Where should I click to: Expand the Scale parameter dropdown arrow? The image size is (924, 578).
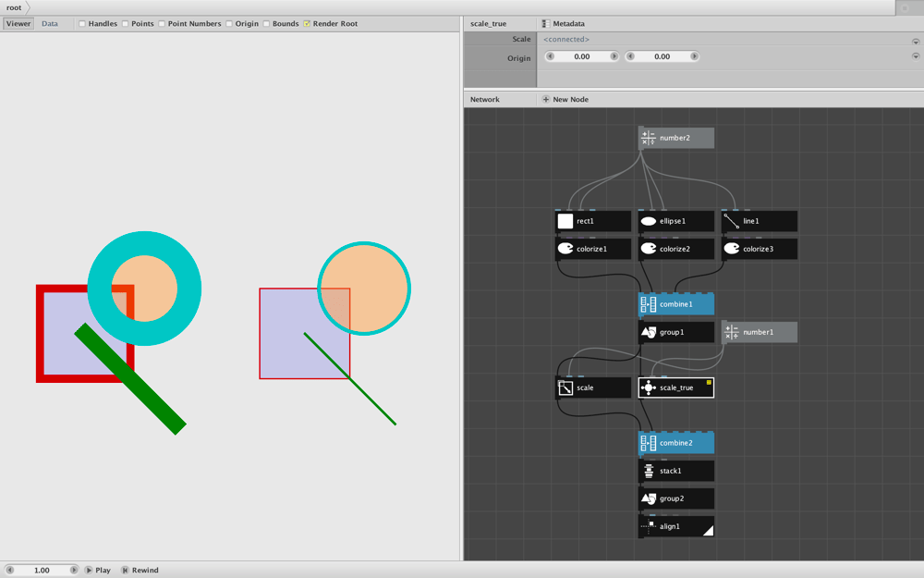[916, 42]
